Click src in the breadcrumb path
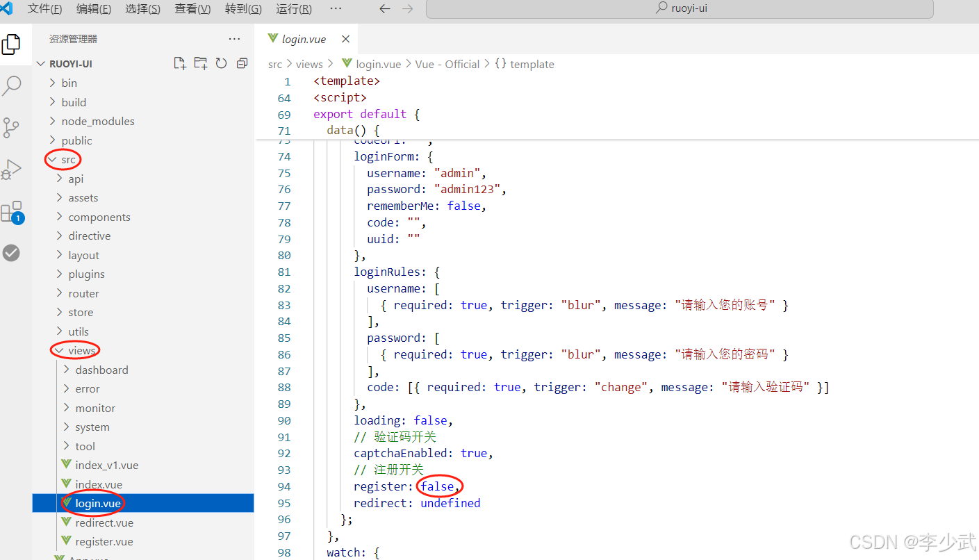The height and width of the screenshot is (560, 979). 275,64
